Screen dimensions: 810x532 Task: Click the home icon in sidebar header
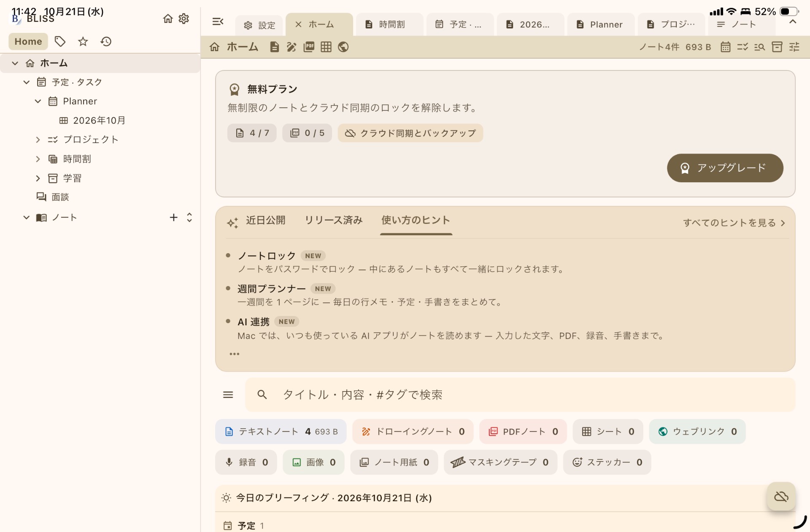tap(168, 19)
